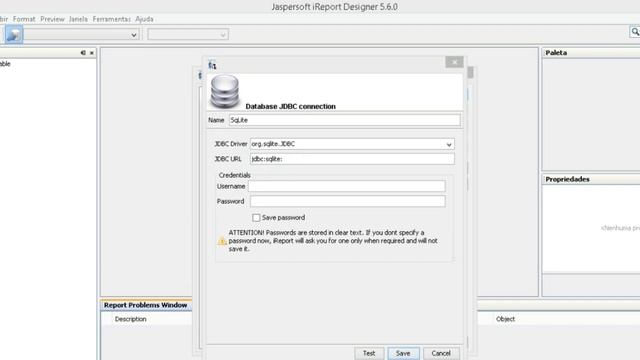640x360 pixels.
Task: Click the Cancel button
Action: pos(441,353)
